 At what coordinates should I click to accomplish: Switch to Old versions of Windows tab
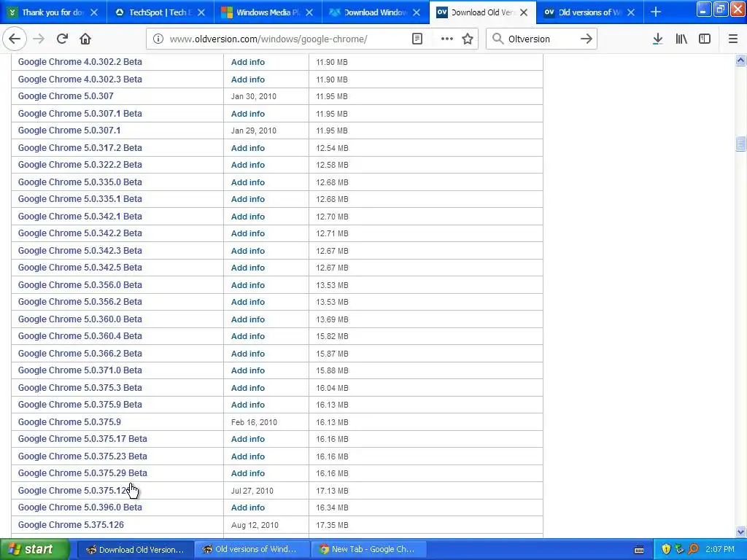(589, 12)
